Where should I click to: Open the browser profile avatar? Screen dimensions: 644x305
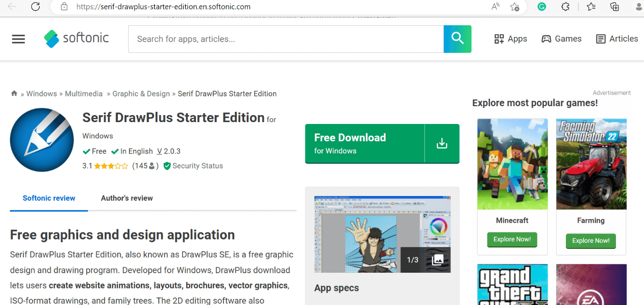[639, 7]
